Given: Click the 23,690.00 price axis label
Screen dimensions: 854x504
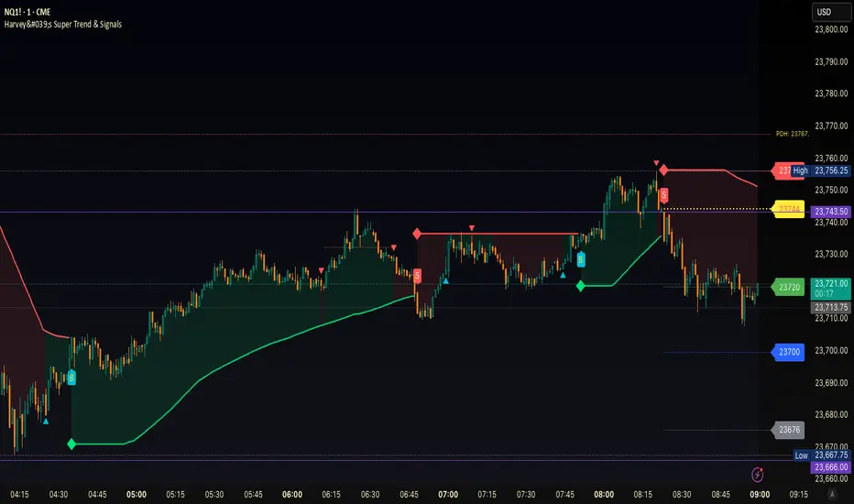Looking at the screenshot, I should tap(831, 382).
